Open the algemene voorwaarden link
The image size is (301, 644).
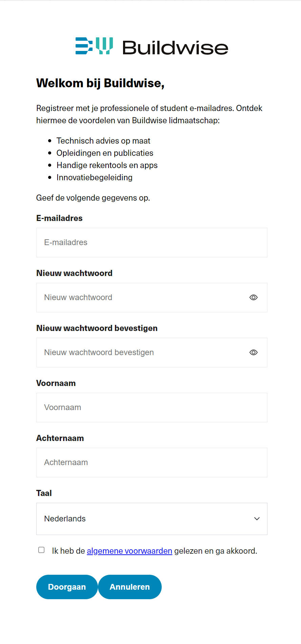(x=129, y=551)
